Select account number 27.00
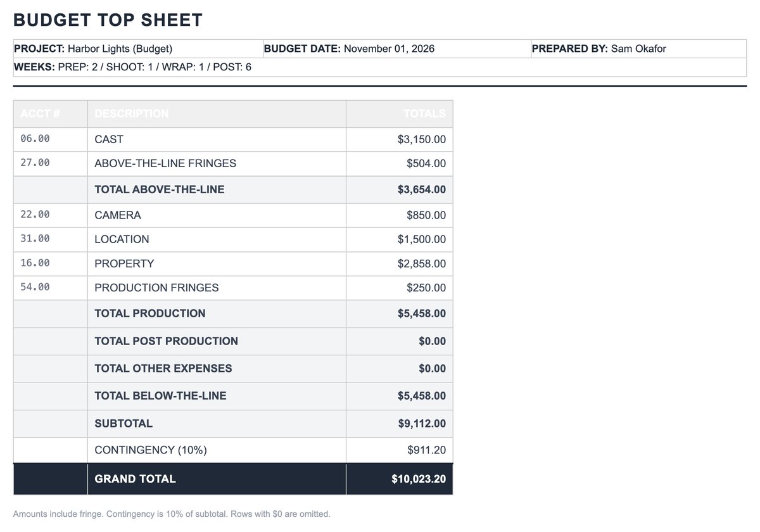 click(x=35, y=163)
